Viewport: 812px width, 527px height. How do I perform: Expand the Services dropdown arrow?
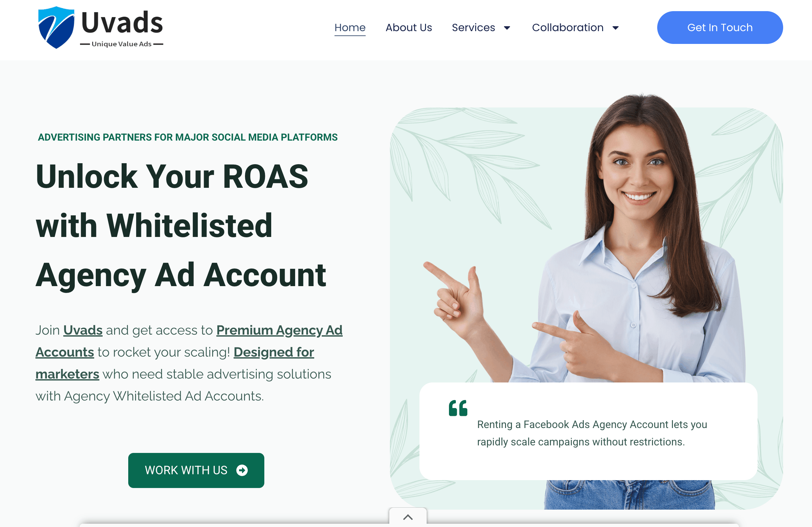pos(507,28)
